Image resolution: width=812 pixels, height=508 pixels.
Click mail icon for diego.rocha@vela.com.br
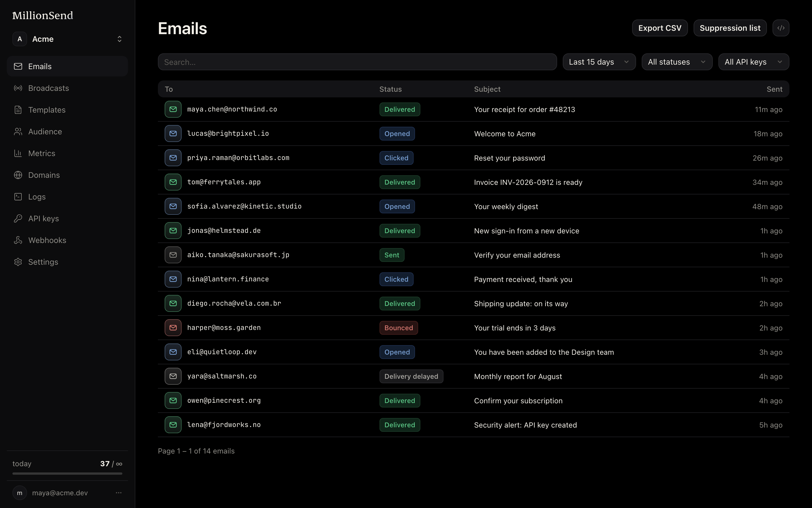pyautogui.click(x=173, y=303)
